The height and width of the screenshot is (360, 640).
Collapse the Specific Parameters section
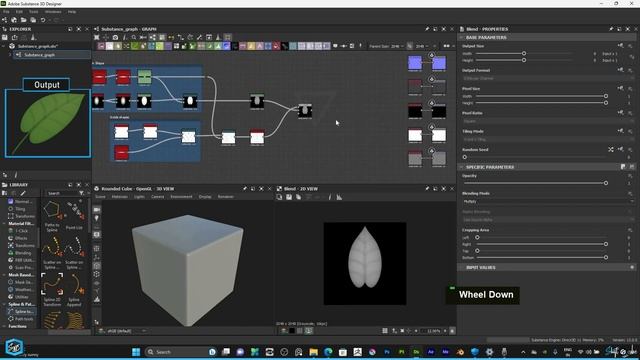(x=462, y=167)
